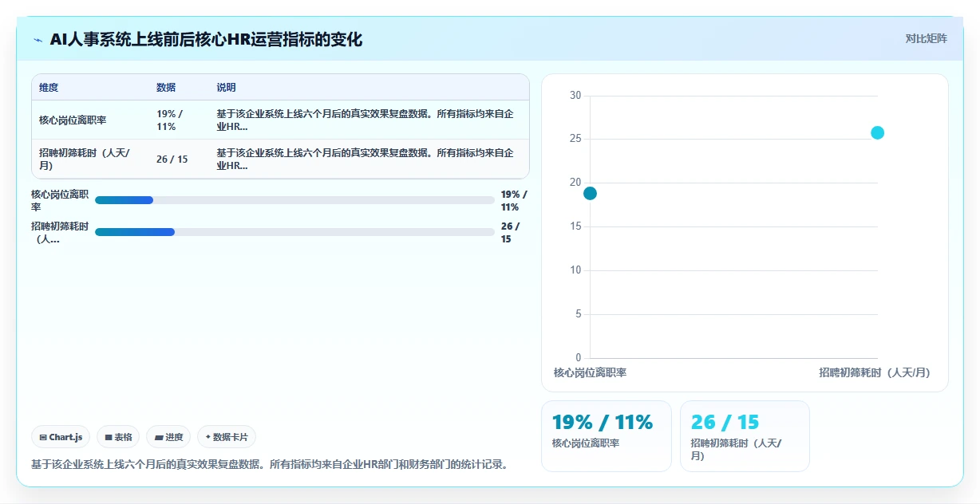Click the 招聘初筛耗时 progress bar
Screen dimensions: 980x504
[294, 232]
